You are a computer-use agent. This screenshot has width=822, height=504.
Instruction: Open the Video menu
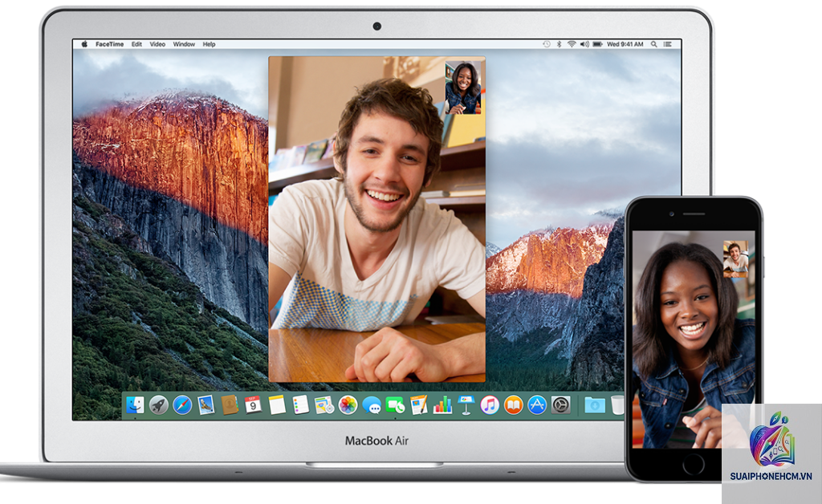point(157,44)
